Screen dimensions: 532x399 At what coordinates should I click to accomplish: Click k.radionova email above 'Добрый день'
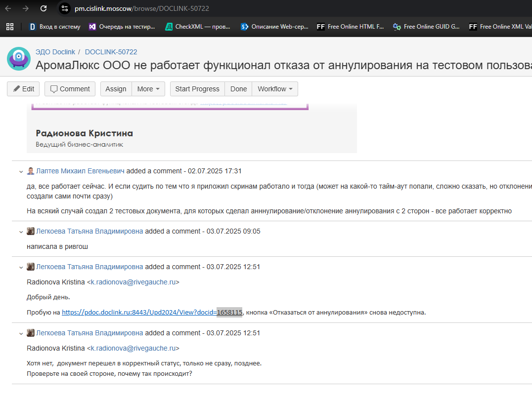[133, 282]
